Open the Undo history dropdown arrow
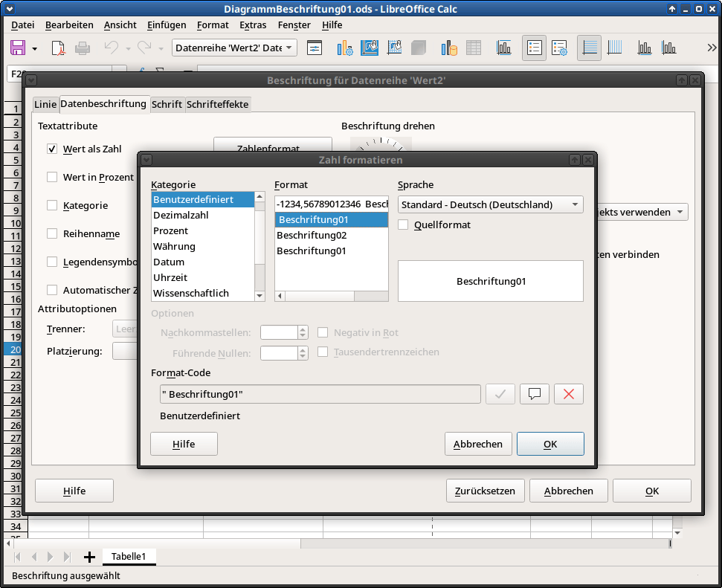The width and height of the screenshot is (722, 588). pyautogui.click(x=128, y=48)
